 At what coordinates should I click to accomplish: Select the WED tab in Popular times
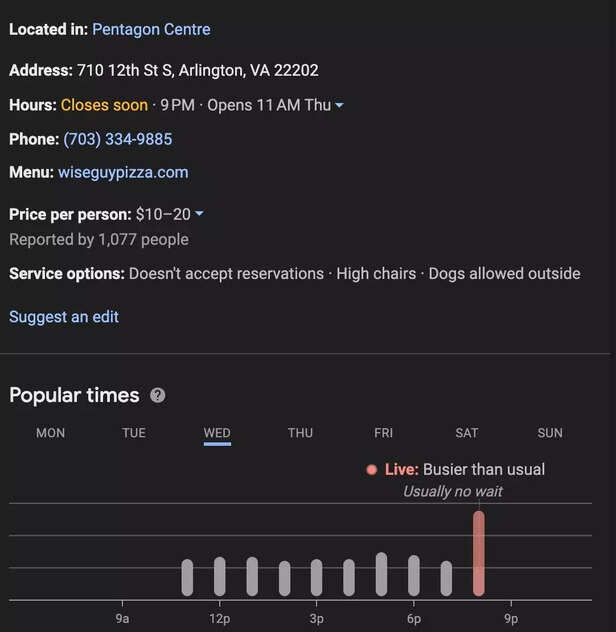pos(217,433)
